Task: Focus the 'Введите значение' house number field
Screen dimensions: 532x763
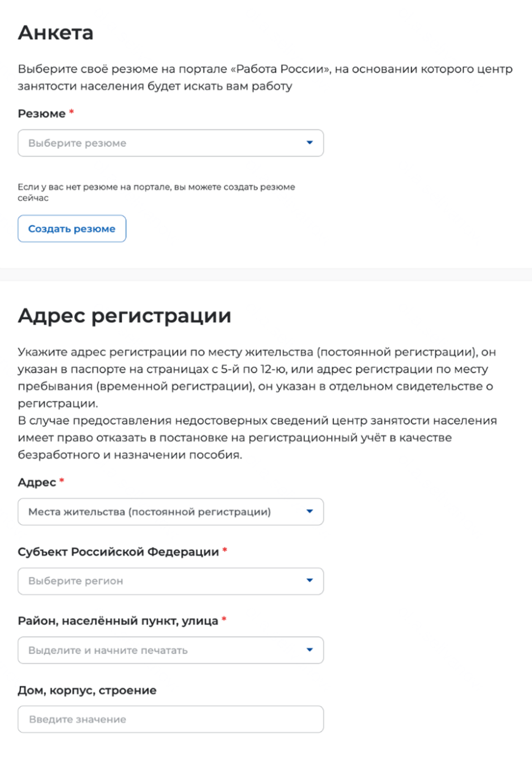Action: (x=171, y=719)
